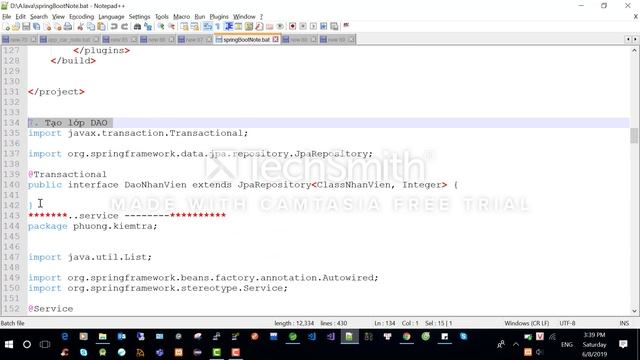Open the Plugins menu
This screenshot has height=360, width=640.
coord(219,17)
